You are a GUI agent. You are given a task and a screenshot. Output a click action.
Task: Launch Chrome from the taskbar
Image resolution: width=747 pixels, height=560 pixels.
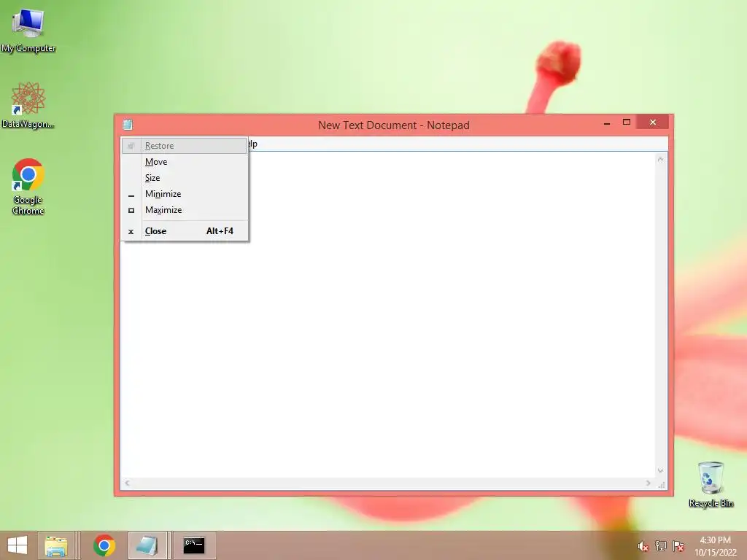click(104, 545)
